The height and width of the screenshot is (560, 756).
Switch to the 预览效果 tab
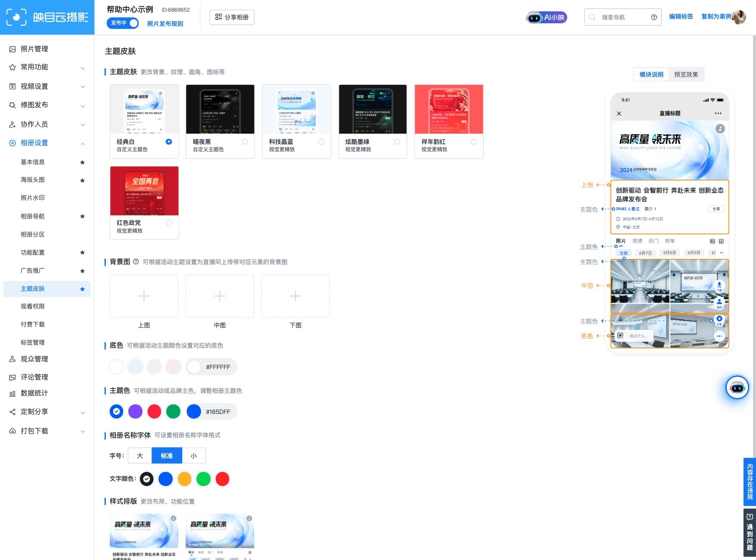pos(686,75)
